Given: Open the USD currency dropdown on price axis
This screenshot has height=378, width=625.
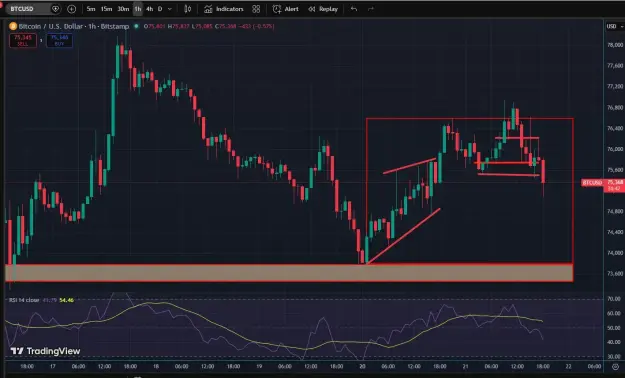Looking at the screenshot, I should (x=614, y=26).
